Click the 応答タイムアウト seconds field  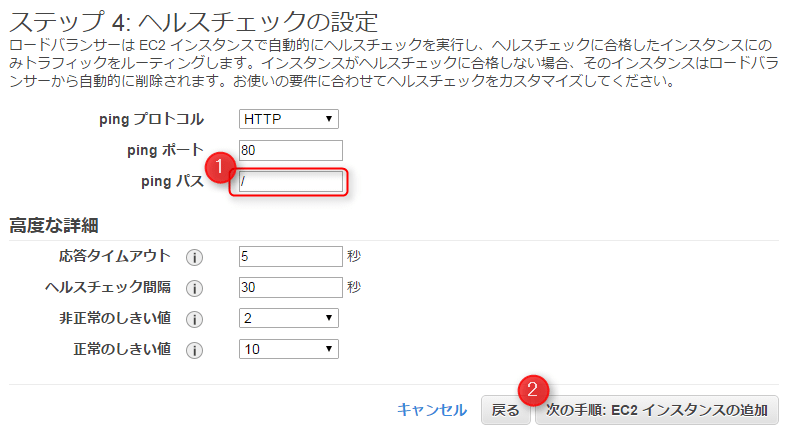(291, 256)
